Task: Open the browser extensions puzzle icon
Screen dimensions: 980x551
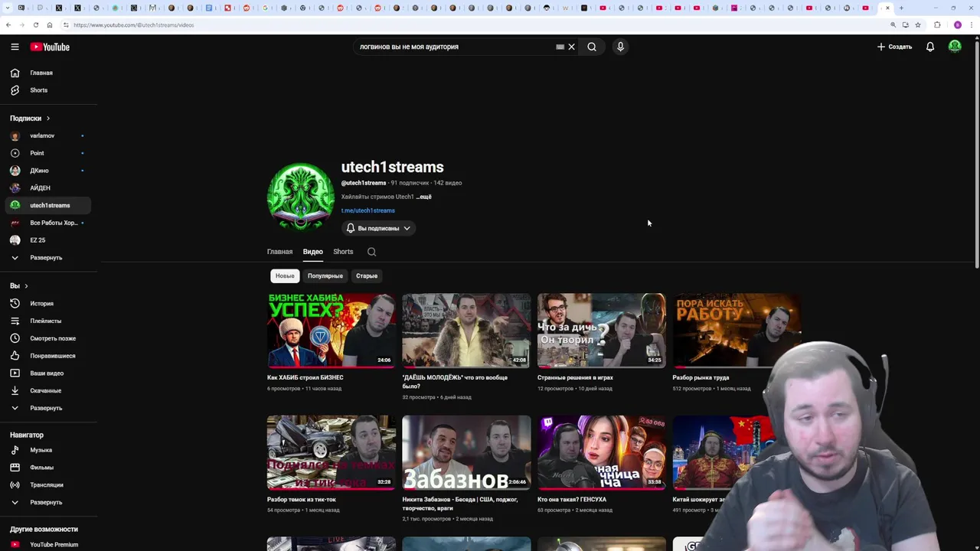Action: (937, 24)
